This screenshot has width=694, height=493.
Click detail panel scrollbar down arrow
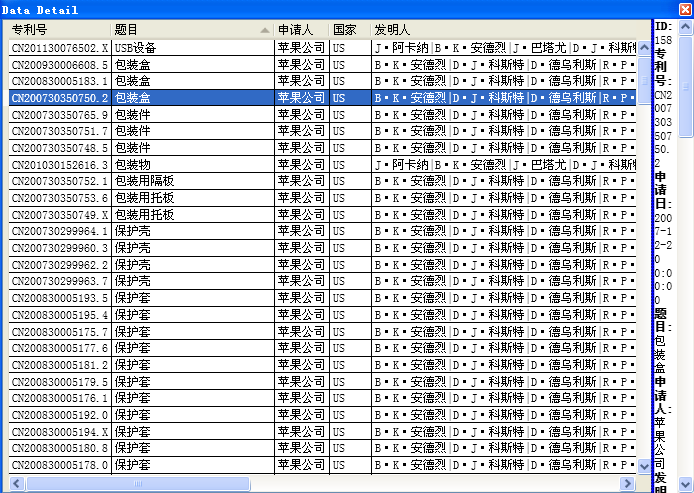click(x=685, y=483)
